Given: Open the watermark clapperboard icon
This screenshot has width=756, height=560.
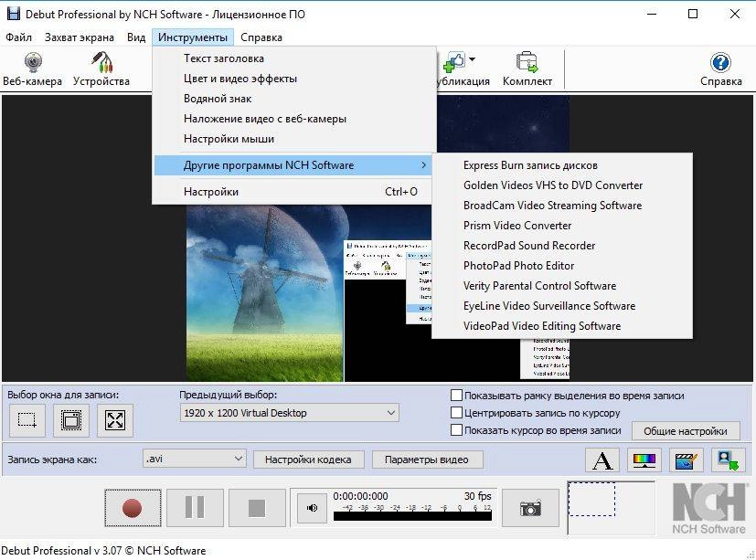Looking at the screenshot, I should click(x=687, y=460).
